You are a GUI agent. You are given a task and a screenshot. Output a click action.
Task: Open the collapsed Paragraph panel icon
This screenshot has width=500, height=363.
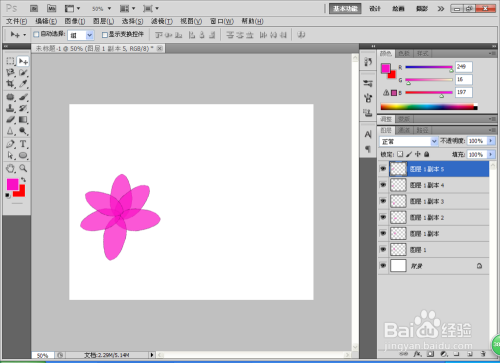(368, 149)
